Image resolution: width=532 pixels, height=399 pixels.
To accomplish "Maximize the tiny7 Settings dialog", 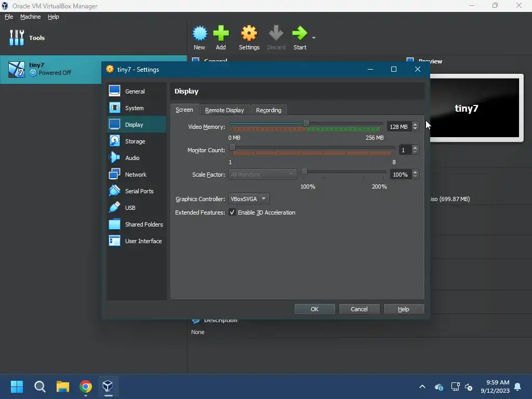I will [x=394, y=69].
